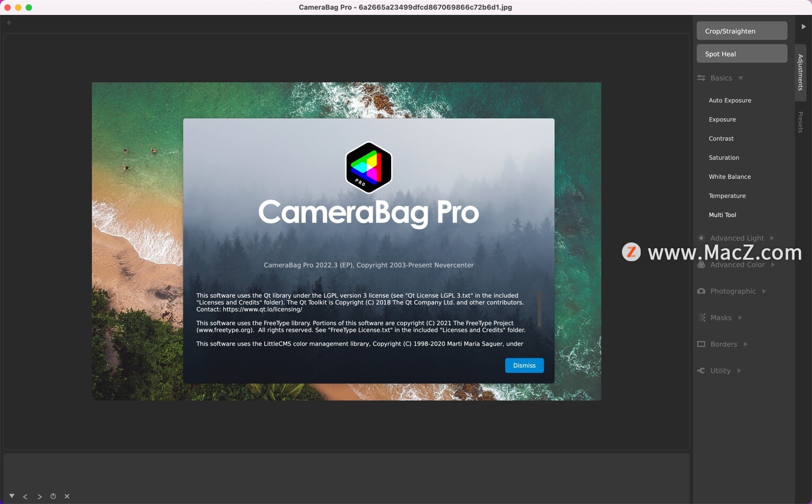Add a Saturation adjustment
The width and height of the screenshot is (812, 504).
tap(724, 158)
